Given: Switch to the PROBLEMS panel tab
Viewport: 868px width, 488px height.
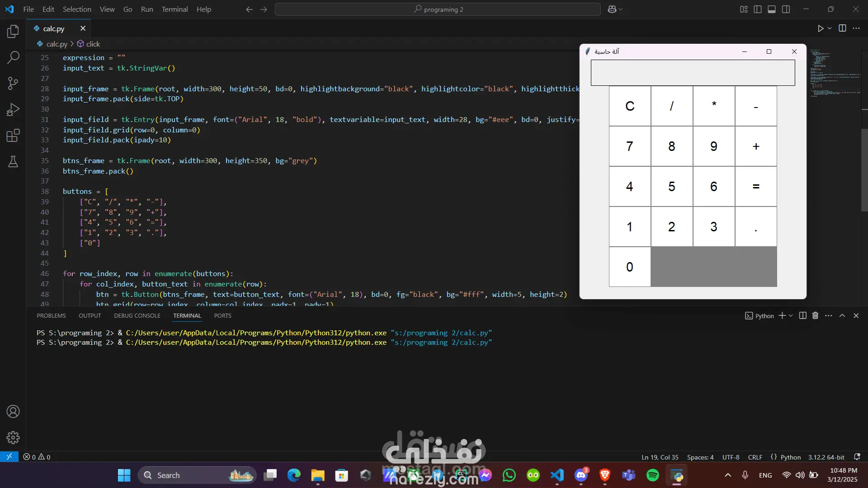Looking at the screenshot, I should click(51, 315).
